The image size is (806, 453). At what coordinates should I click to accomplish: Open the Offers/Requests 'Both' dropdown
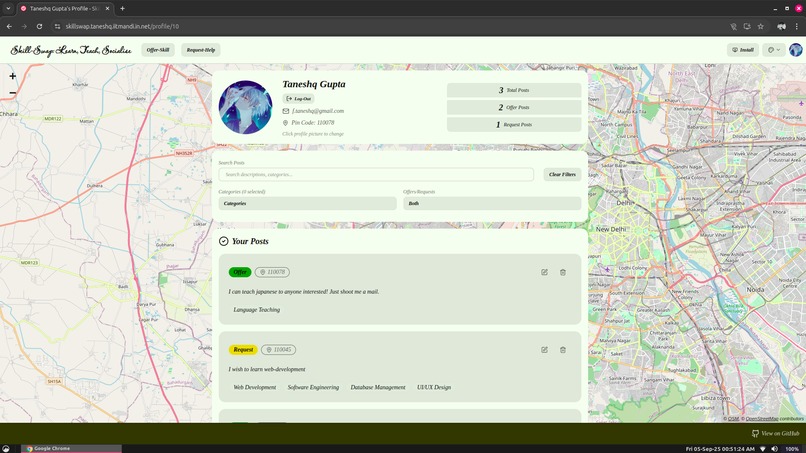pos(492,203)
